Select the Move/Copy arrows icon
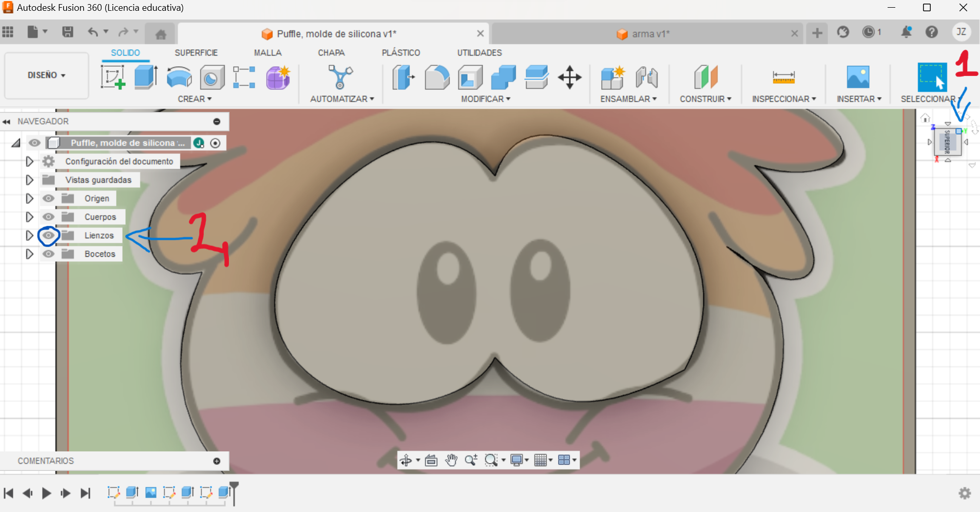Viewport: 980px width, 512px height. click(569, 78)
